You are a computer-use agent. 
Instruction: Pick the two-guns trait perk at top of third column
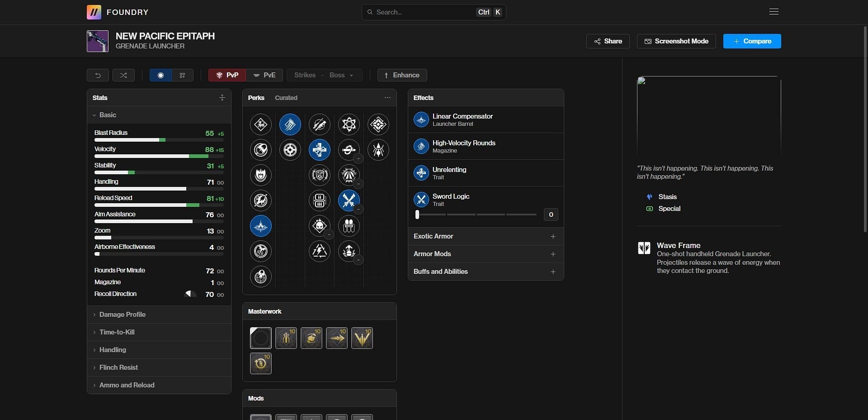(x=320, y=124)
